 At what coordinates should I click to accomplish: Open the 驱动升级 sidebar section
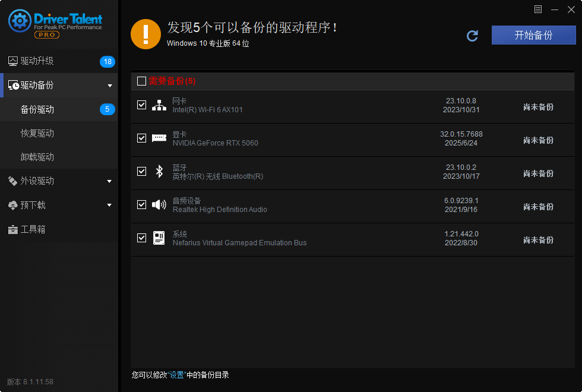tap(37, 61)
